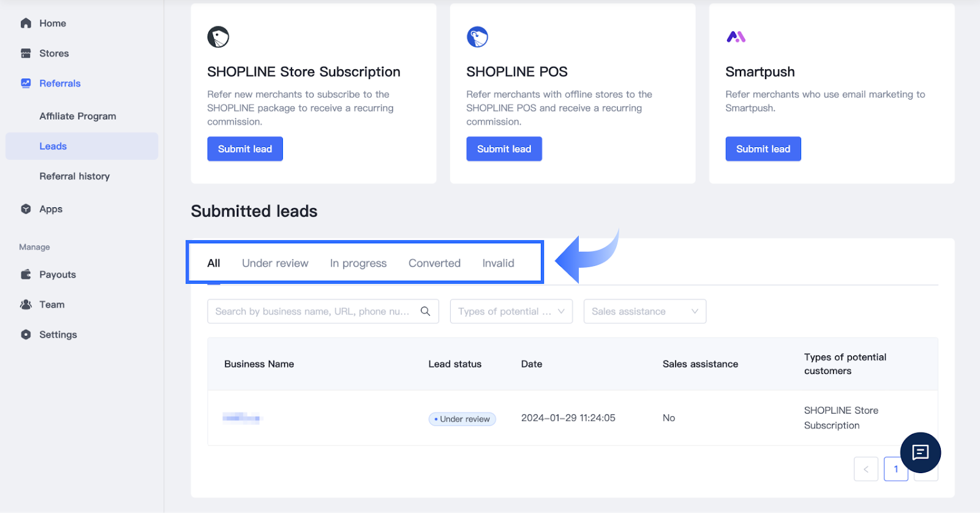Open the Sales assistance dropdown
The height and width of the screenshot is (513, 980).
click(x=644, y=311)
